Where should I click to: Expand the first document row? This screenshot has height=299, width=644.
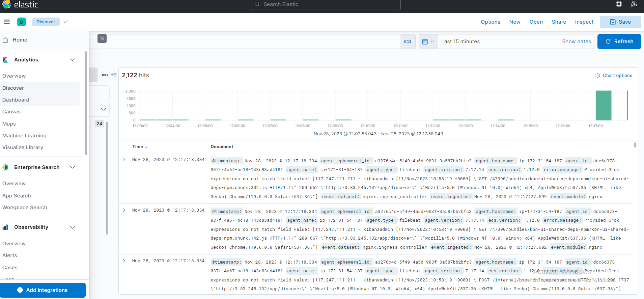[x=124, y=160]
